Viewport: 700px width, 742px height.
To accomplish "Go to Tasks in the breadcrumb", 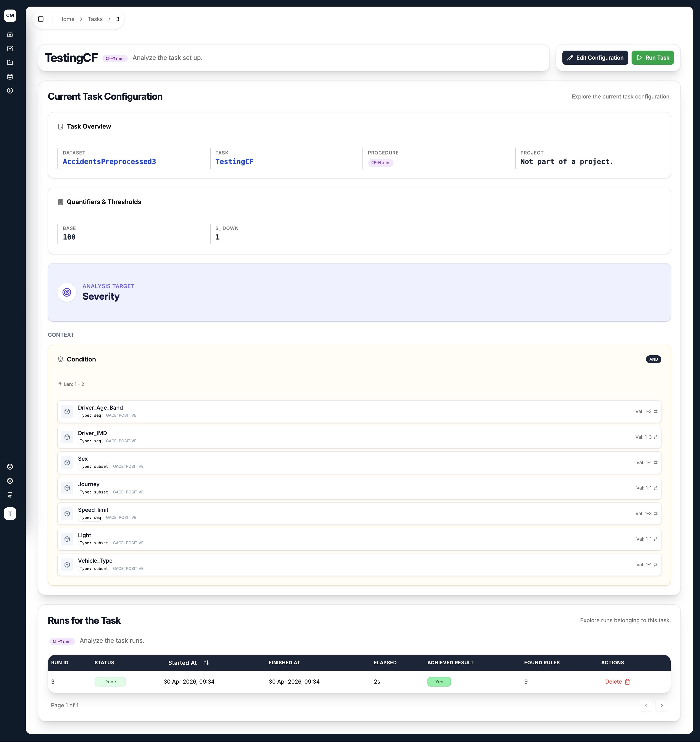I will pyautogui.click(x=95, y=19).
